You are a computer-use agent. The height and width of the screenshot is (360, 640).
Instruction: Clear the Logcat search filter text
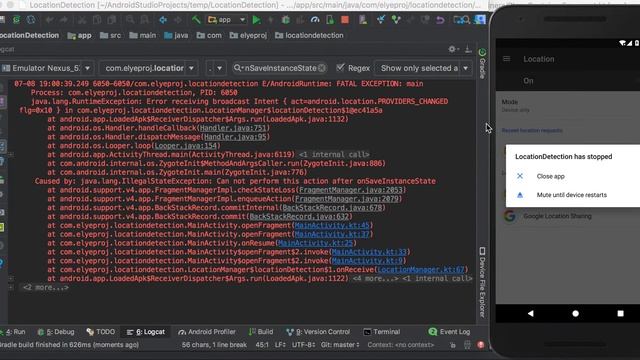pos(322,68)
